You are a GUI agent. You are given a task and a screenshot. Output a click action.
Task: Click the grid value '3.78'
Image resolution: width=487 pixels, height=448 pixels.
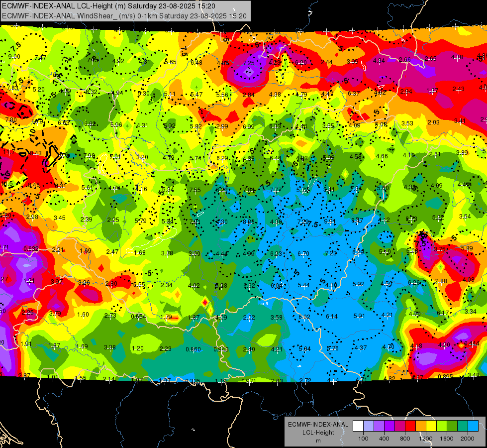point(167,253)
